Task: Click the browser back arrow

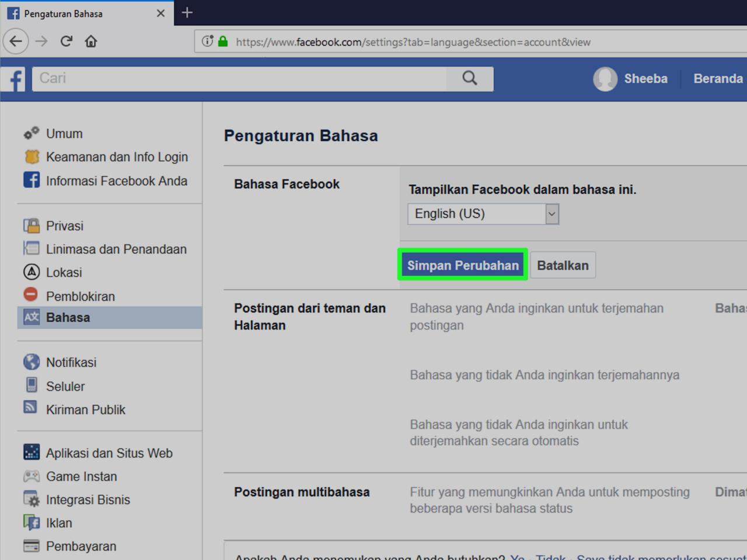Action: [x=16, y=41]
